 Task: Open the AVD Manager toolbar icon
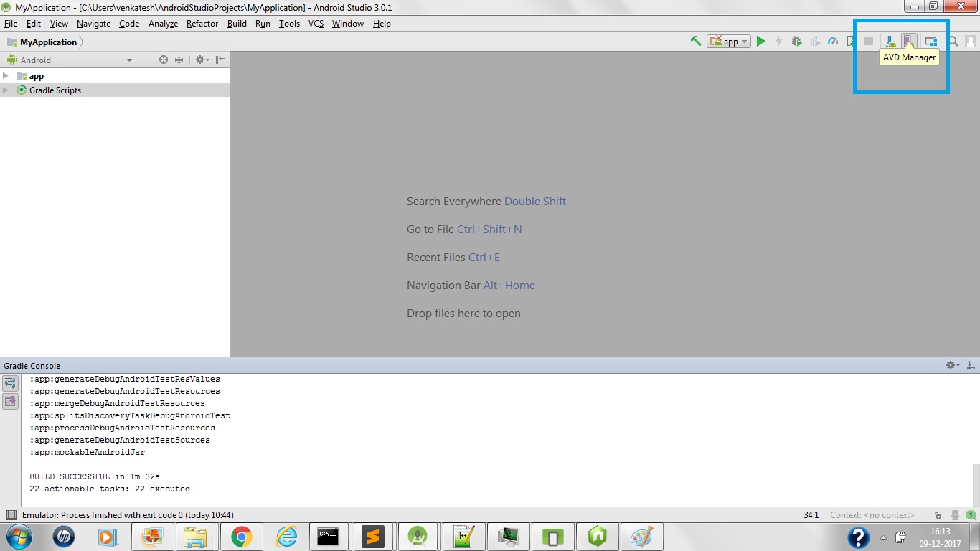point(908,42)
